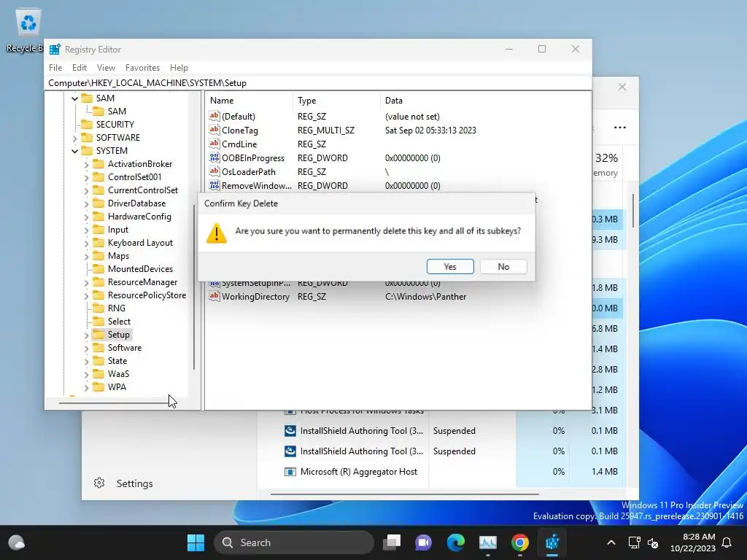The height and width of the screenshot is (560, 747).
Task: Expand the ActivationBroker key
Action: [x=86, y=164]
